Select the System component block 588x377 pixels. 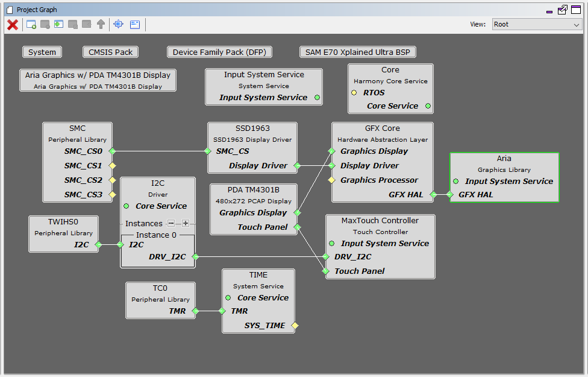pyautogui.click(x=42, y=52)
